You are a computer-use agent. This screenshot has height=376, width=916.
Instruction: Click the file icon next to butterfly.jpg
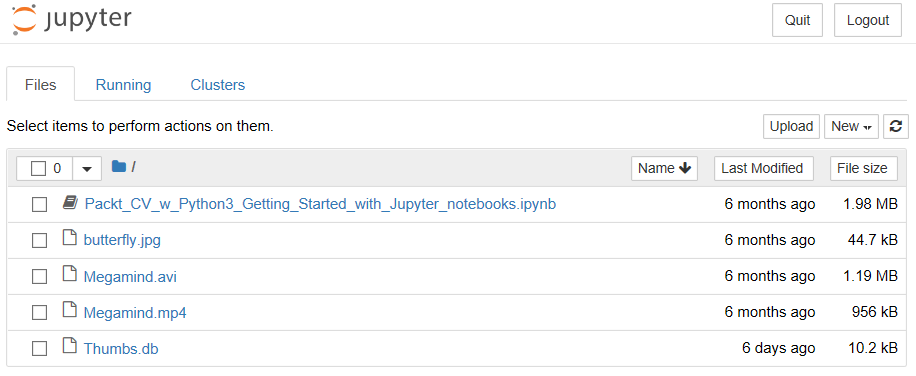[x=70, y=239]
